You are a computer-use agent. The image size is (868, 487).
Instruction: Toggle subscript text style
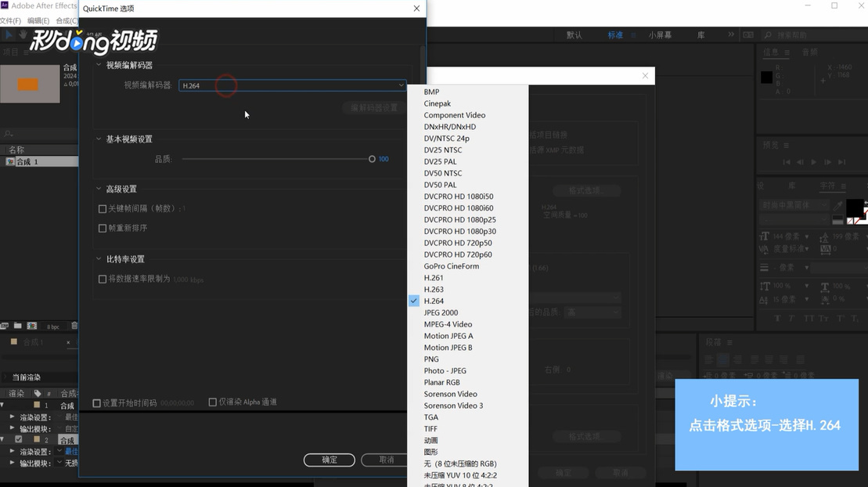coord(855,319)
